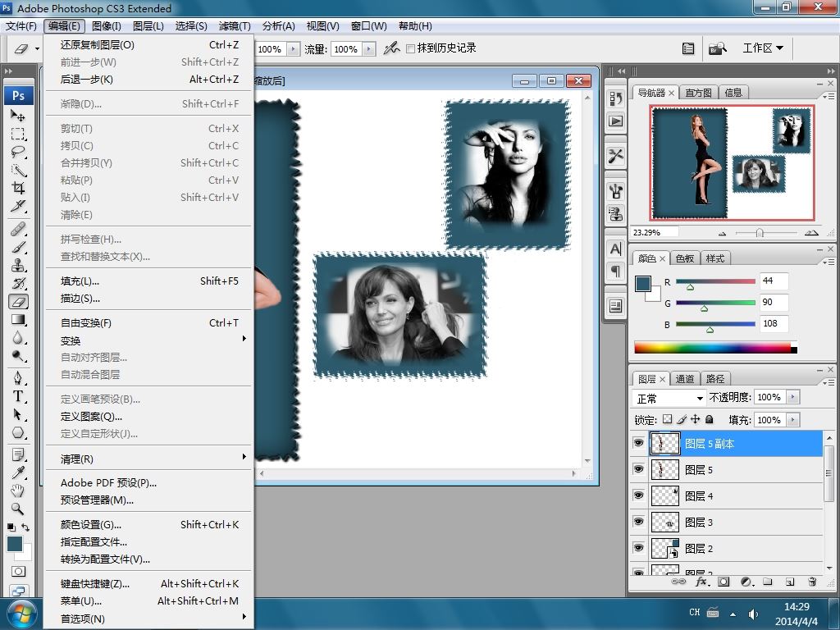This screenshot has height=630, width=840.
Task: Select the Move tool
Action: [18, 115]
